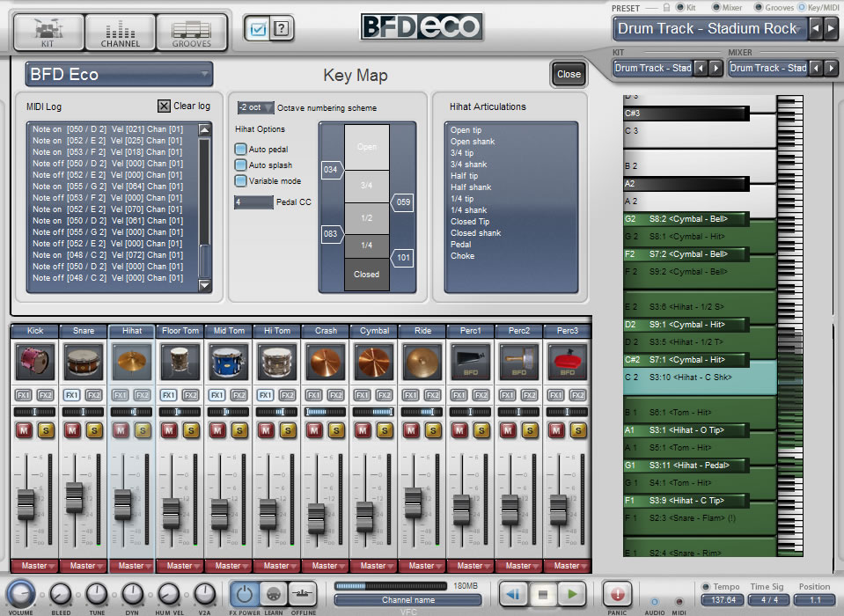Viewport: 844px width, 616px height.
Task: Select the Closed shank hihat articulation
Action: click(476, 233)
